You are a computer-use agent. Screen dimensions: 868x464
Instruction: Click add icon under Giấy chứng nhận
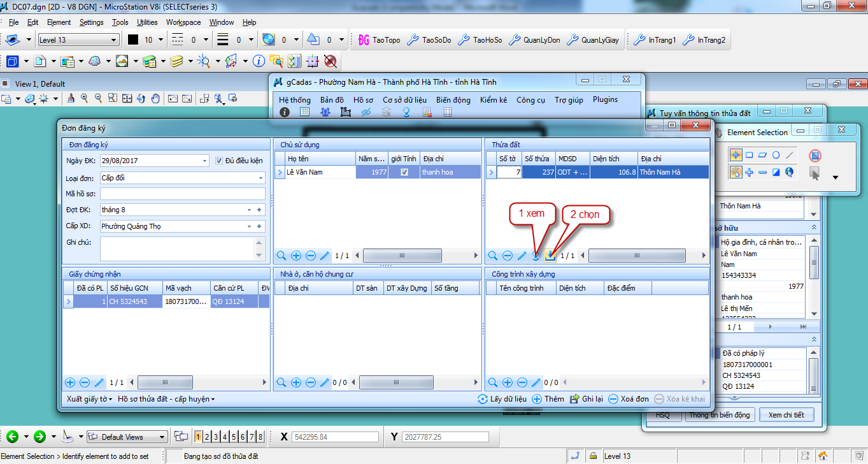70,382
